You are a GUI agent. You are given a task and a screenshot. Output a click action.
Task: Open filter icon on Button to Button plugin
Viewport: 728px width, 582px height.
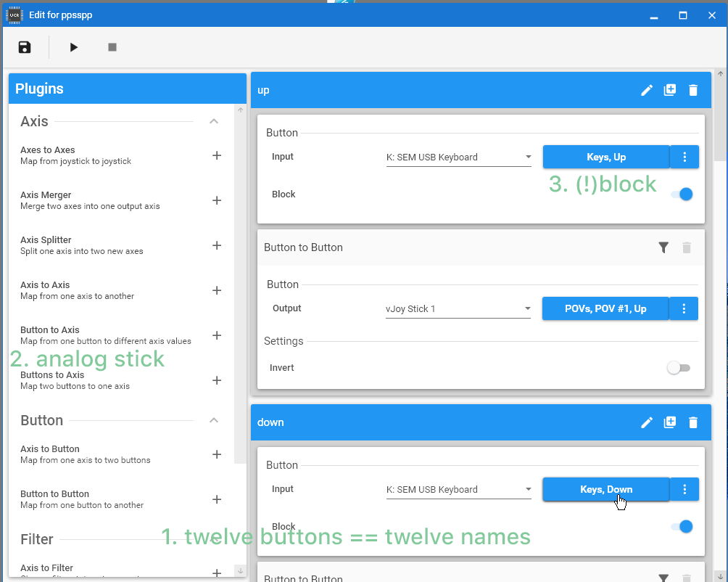click(663, 247)
